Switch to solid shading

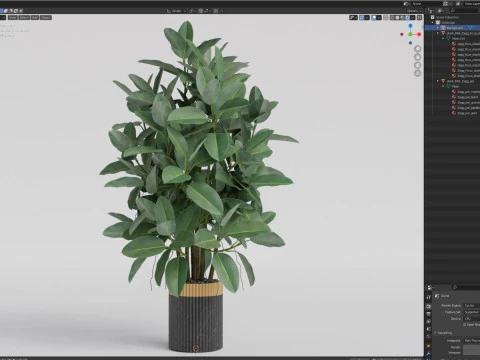click(398, 17)
